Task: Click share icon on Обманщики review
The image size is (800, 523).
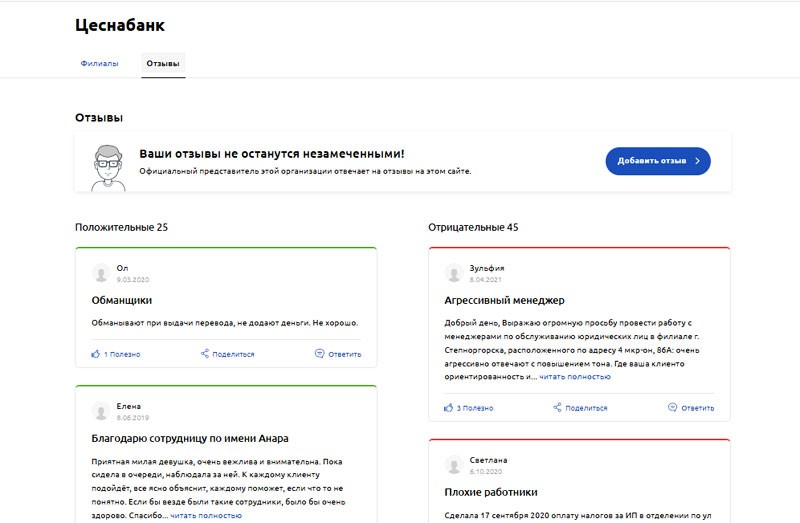Action: [x=205, y=353]
